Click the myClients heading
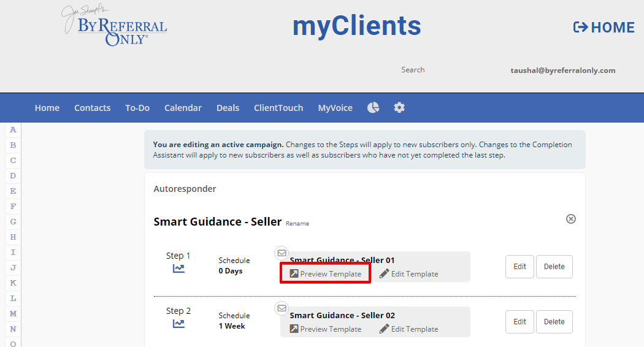 pyautogui.click(x=356, y=26)
